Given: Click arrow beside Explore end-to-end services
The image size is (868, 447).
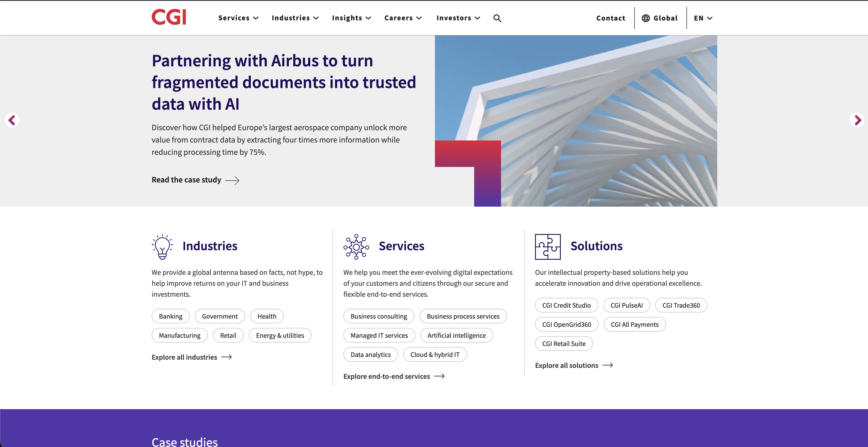Looking at the screenshot, I should pos(439,376).
